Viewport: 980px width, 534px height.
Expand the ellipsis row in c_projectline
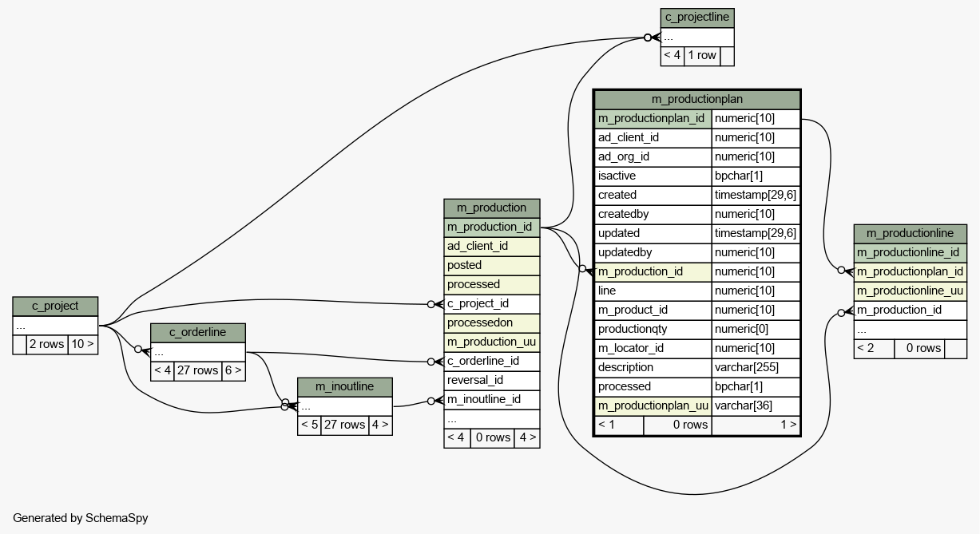click(x=696, y=37)
